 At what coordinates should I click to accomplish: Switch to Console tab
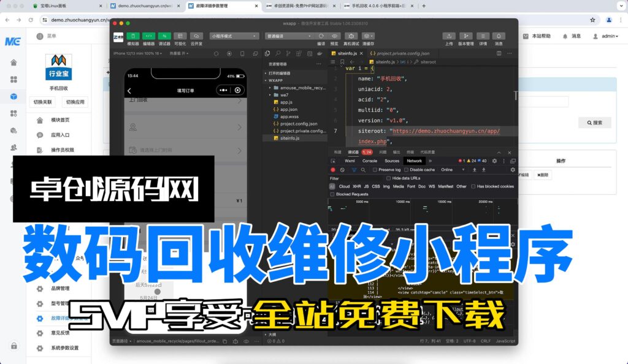[370, 161]
